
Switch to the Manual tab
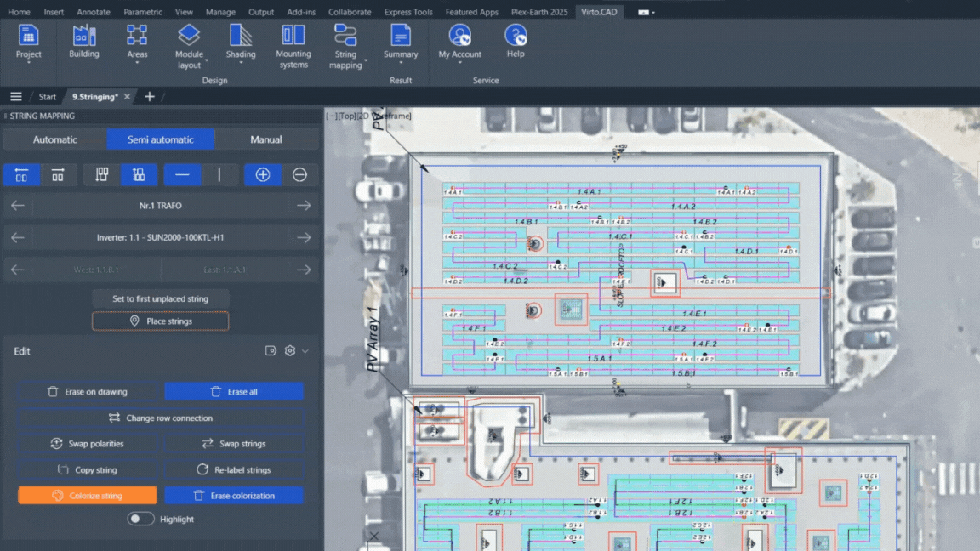pyautogui.click(x=266, y=139)
